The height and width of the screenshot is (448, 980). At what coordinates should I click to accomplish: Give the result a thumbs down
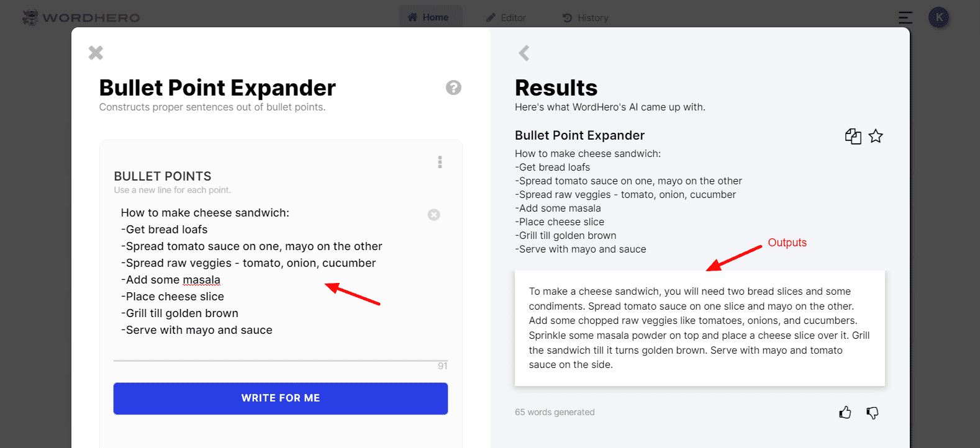[873, 413]
